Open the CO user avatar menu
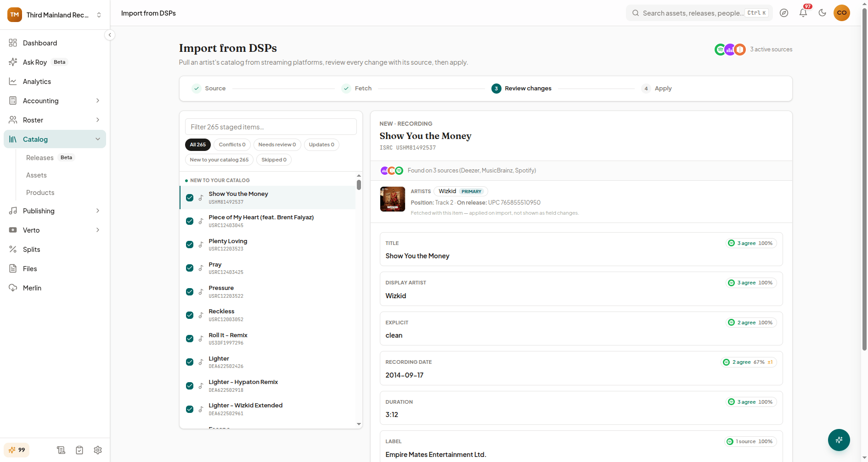 pyautogui.click(x=842, y=13)
